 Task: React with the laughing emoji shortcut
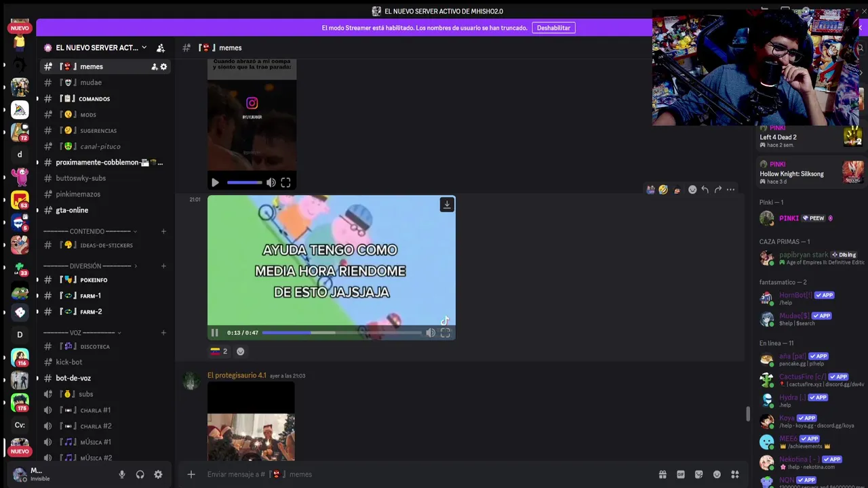[663, 190]
